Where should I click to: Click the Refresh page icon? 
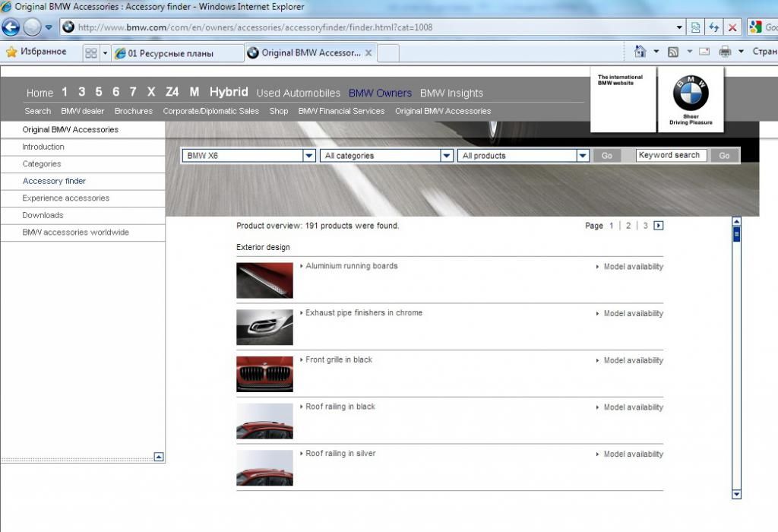[714, 27]
